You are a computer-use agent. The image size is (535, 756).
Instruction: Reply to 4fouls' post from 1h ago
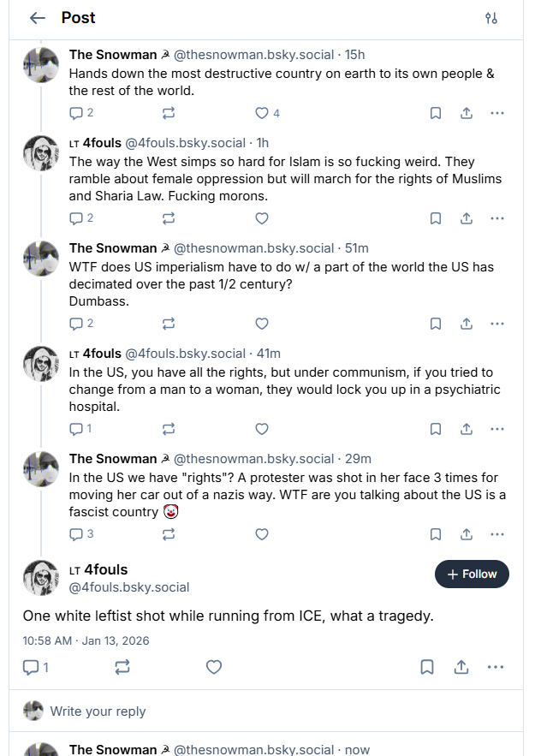75,218
